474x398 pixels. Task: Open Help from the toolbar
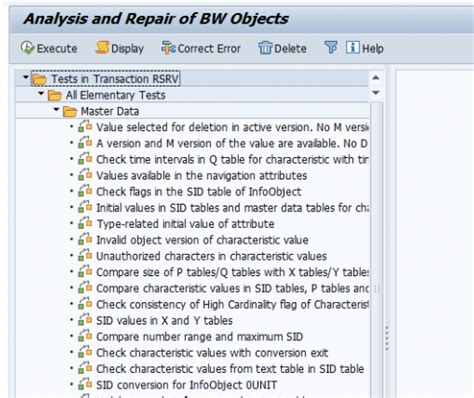pyautogui.click(x=365, y=48)
